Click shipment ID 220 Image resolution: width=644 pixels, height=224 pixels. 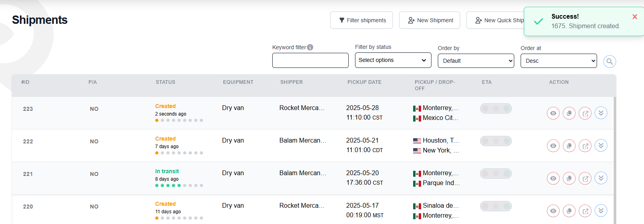click(x=28, y=207)
